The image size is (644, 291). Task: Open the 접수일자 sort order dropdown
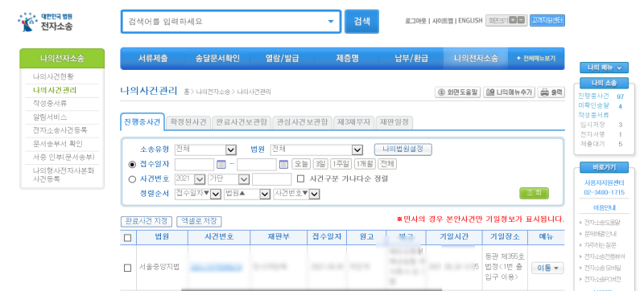click(198, 194)
